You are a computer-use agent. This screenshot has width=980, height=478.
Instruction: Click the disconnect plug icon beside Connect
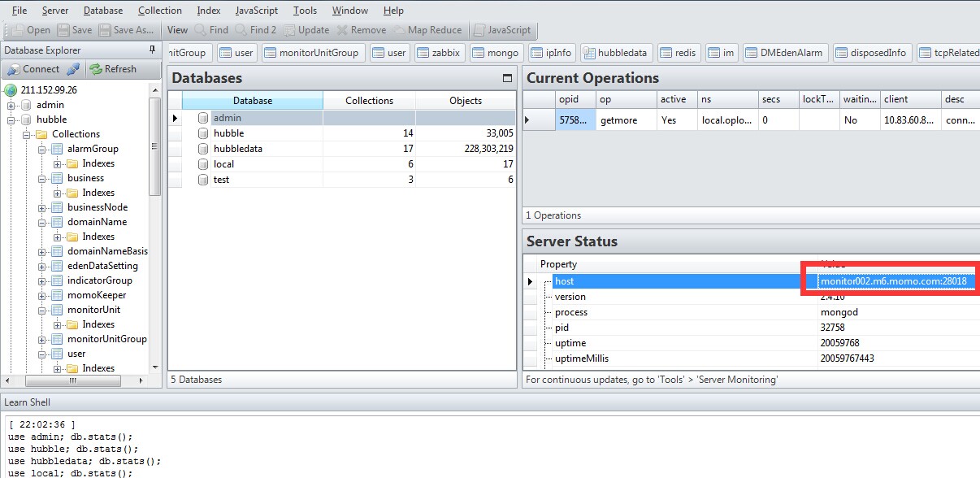pos(73,69)
